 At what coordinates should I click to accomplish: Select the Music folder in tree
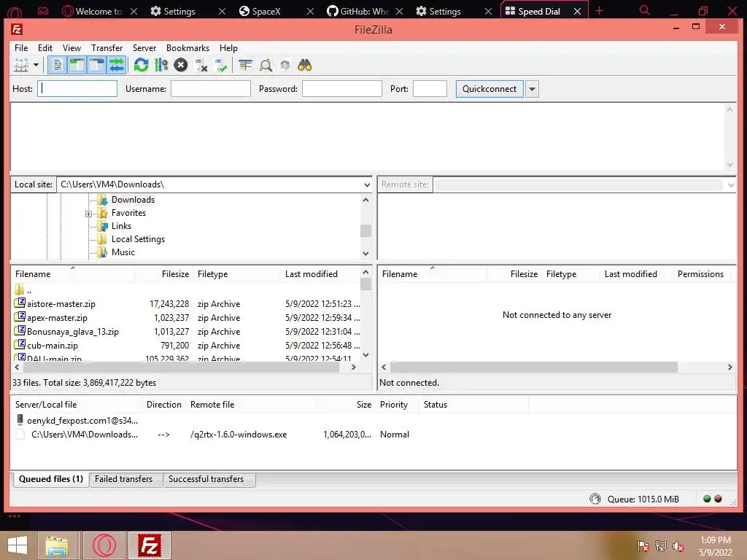click(x=123, y=252)
